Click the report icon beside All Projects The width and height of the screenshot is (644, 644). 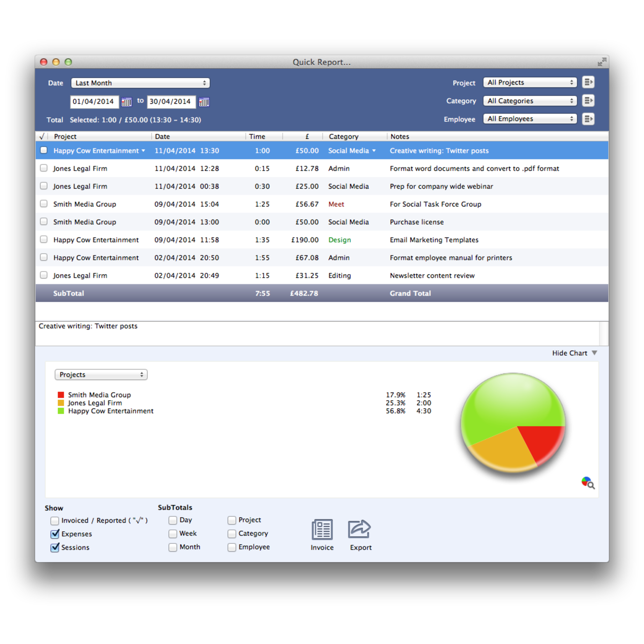pos(588,82)
